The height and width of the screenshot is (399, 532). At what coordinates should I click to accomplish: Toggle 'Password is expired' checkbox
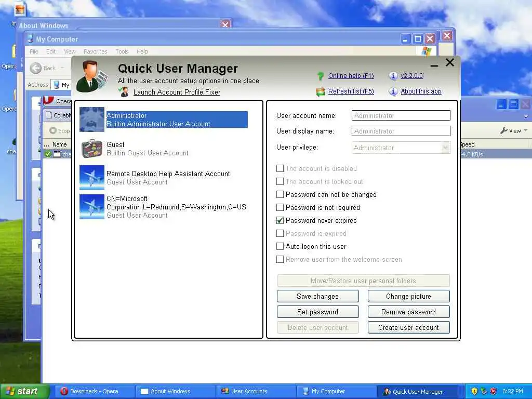pos(280,233)
